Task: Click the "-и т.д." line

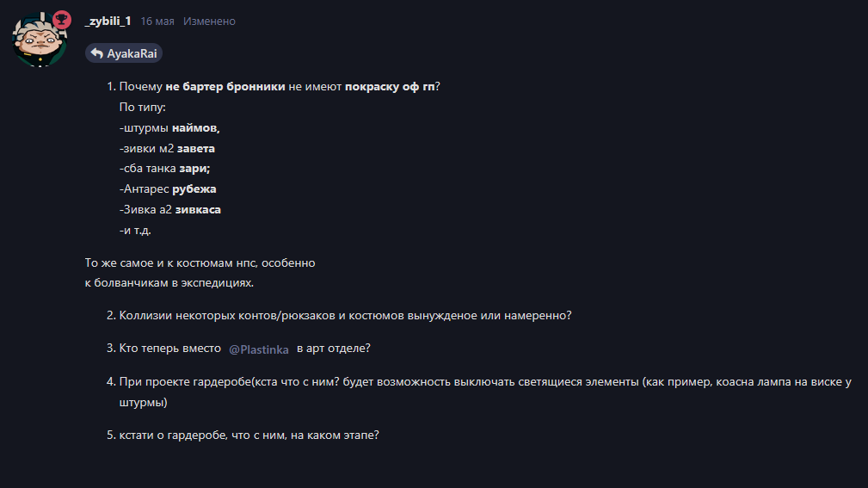Action: pyautogui.click(x=135, y=231)
